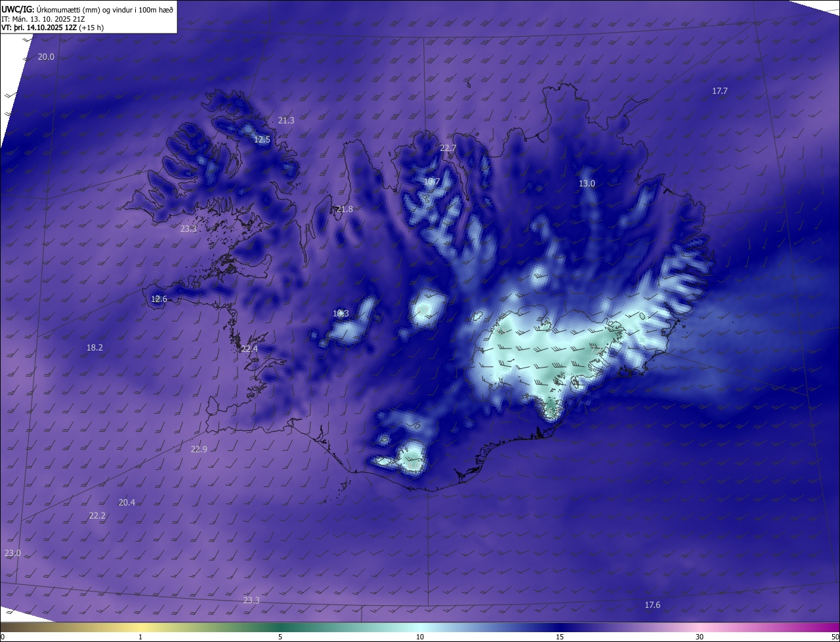Click the 30 tick on the color scale

pos(700,637)
